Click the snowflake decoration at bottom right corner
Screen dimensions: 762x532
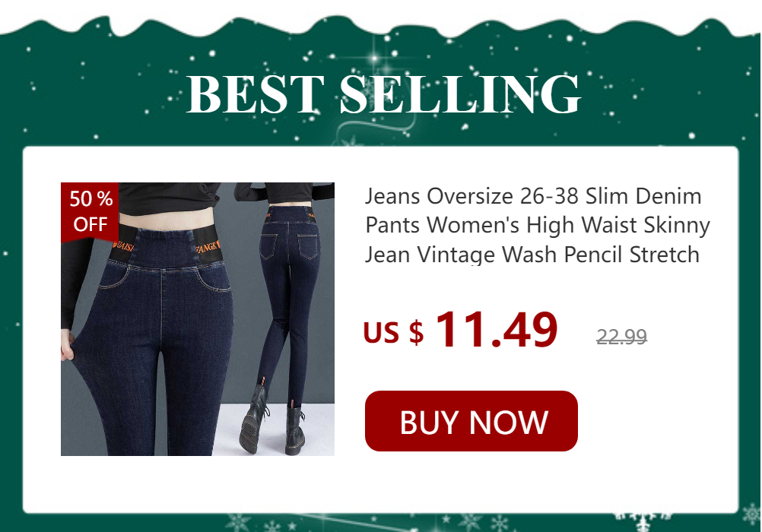tap(751, 514)
